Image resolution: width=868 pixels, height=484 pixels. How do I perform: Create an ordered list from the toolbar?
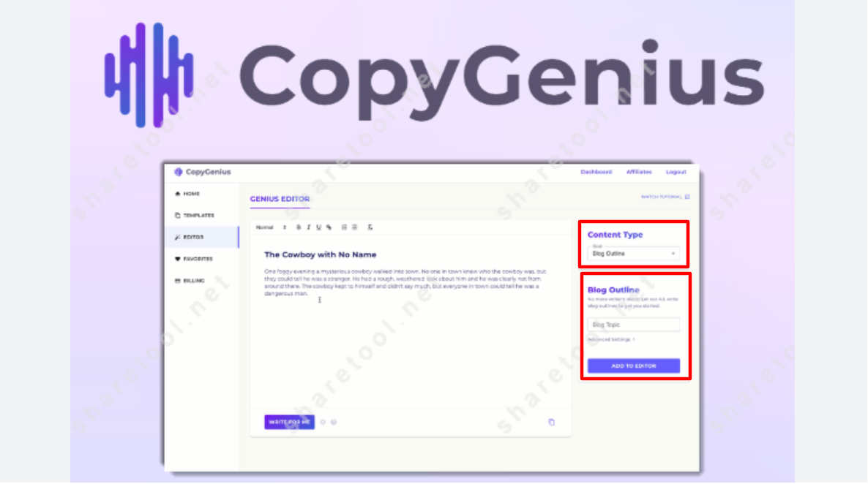click(344, 227)
